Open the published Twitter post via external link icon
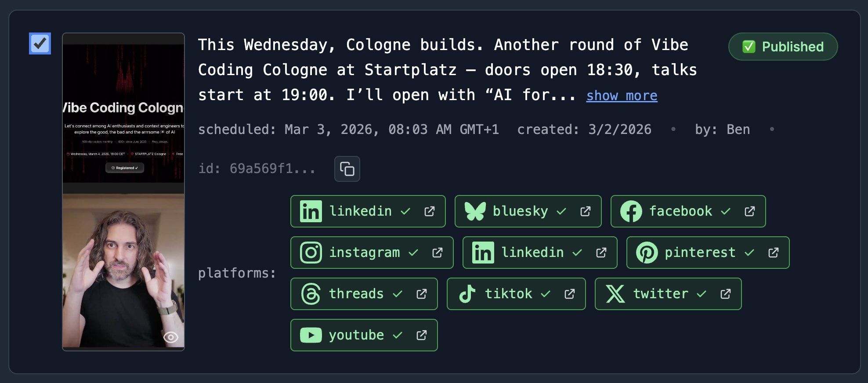 725,293
